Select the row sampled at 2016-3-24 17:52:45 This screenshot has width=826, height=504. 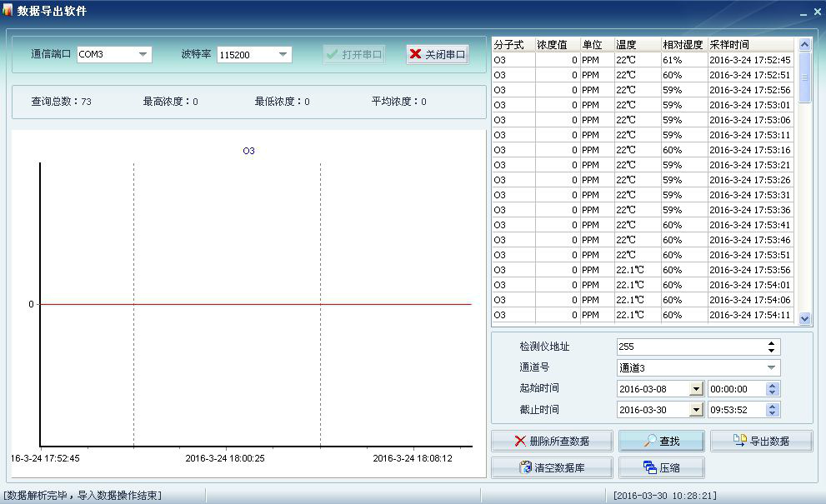coord(643,60)
